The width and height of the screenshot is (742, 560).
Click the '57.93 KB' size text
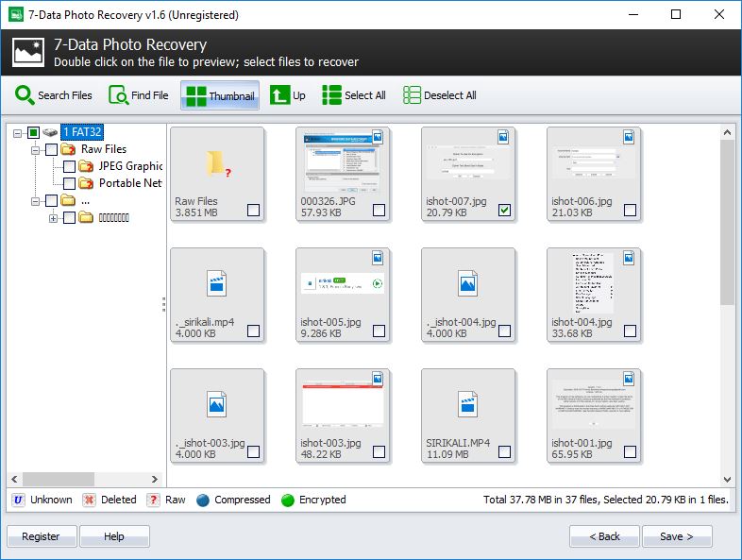(321, 212)
